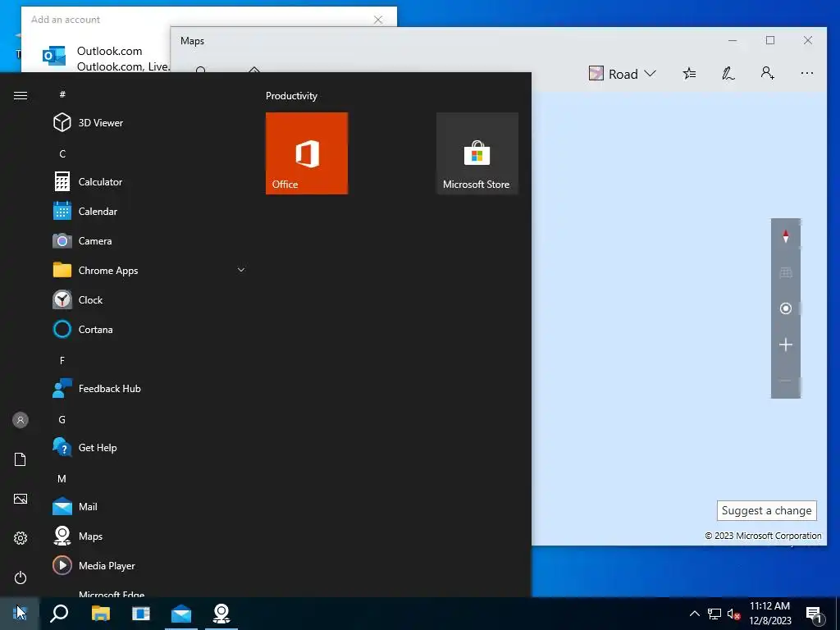Open the Calendar app entry
The height and width of the screenshot is (630, 840).
[x=150, y=211]
